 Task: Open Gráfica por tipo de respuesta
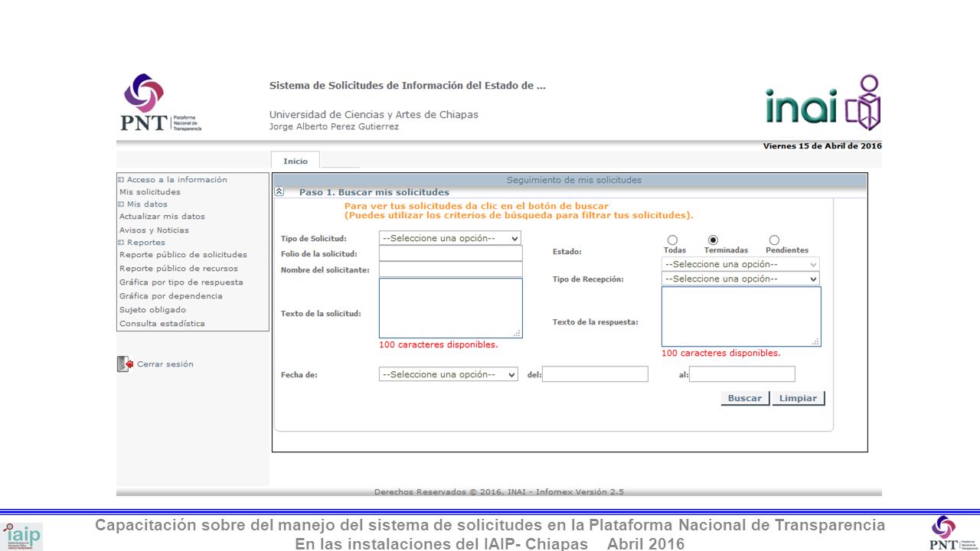click(x=181, y=282)
